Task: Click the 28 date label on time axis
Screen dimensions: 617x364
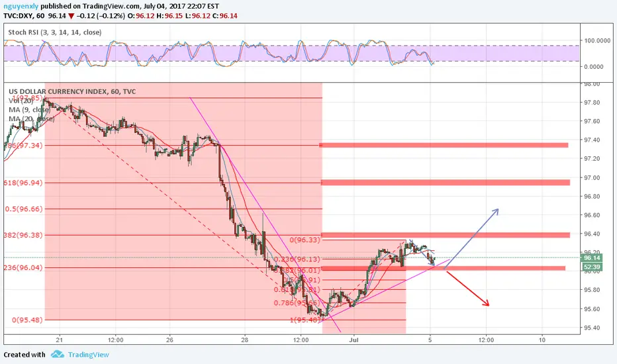Action: coord(245,340)
